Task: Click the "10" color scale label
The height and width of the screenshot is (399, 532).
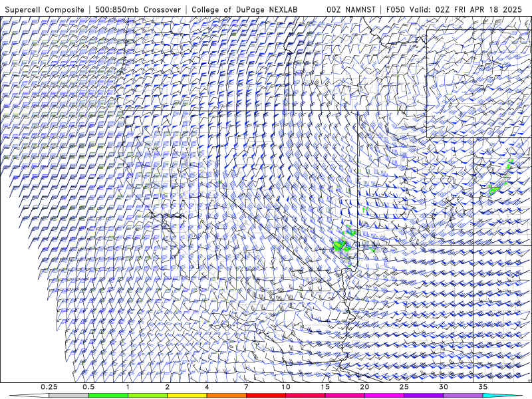Action: point(286,387)
